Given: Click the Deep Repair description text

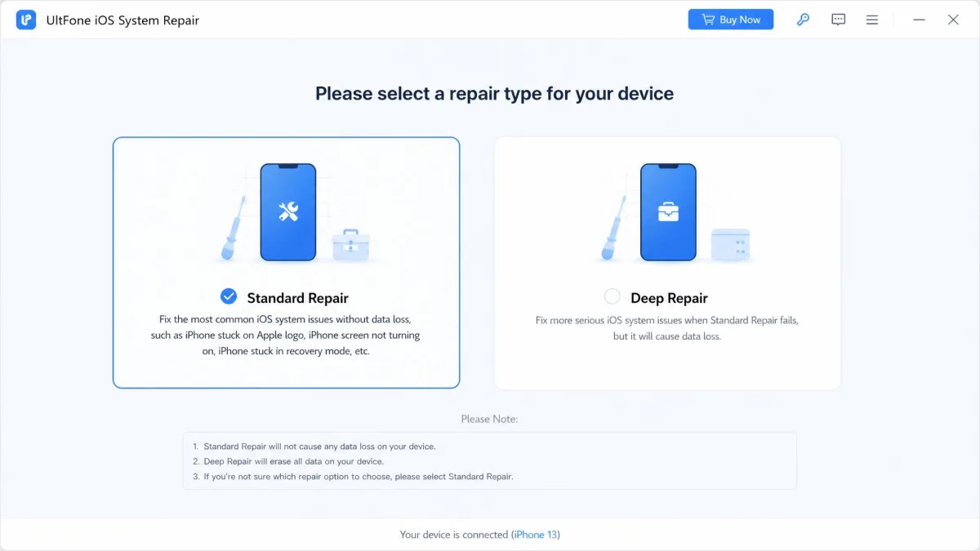Looking at the screenshot, I should [667, 328].
